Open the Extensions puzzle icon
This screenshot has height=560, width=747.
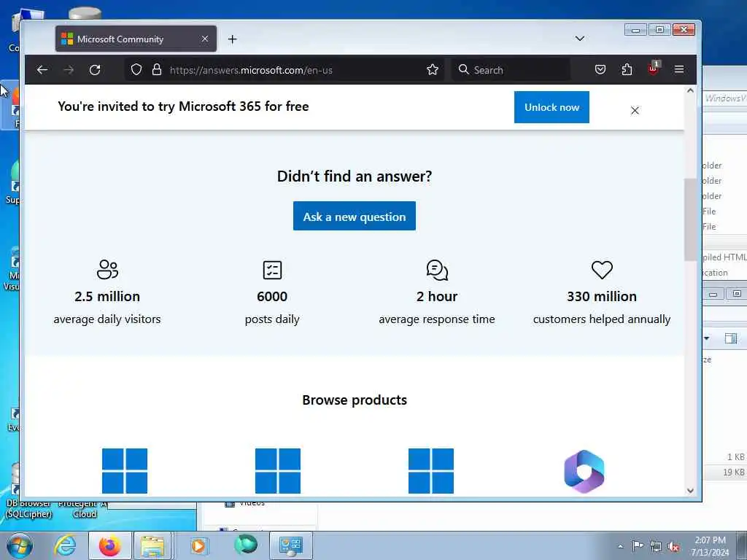click(x=627, y=70)
